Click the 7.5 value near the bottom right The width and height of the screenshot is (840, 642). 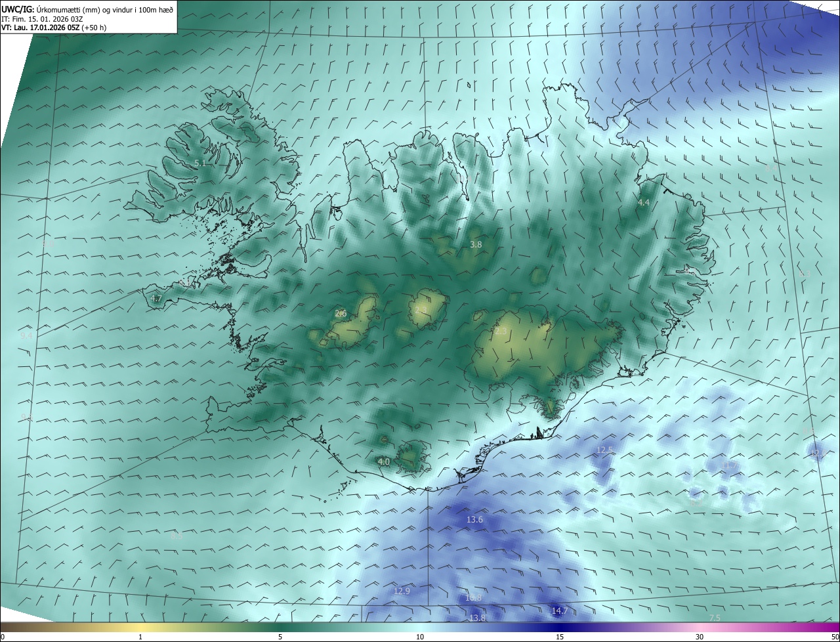point(715,618)
